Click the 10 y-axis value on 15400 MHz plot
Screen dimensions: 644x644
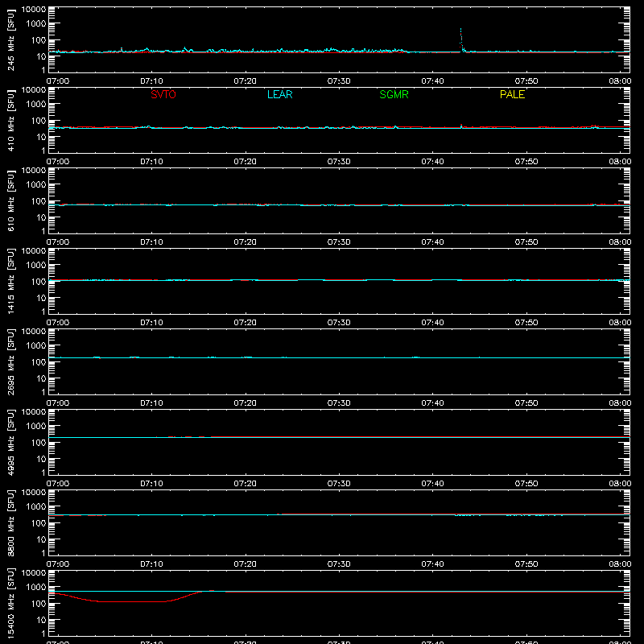pos(41,620)
